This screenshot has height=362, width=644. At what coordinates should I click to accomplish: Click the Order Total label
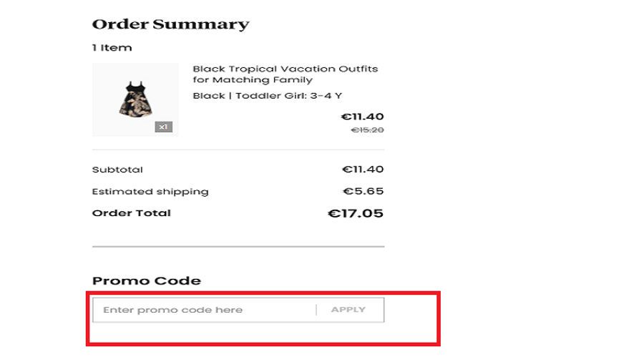tap(132, 212)
